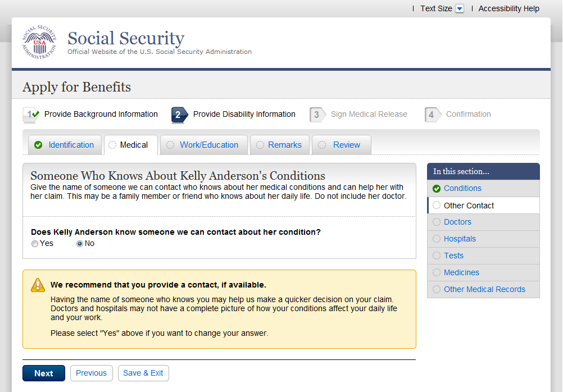Click the step 2 Disability Information badge
Image resolution: width=563 pixels, height=392 pixels.
(x=179, y=115)
